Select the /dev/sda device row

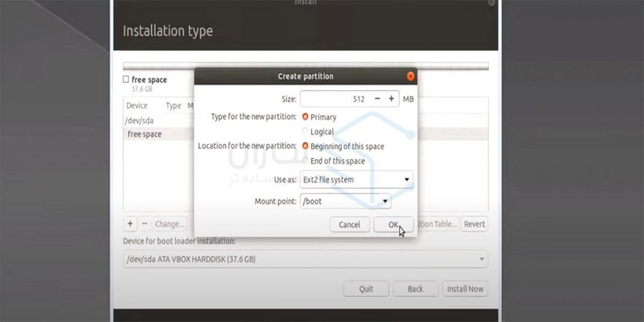(140, 120)
